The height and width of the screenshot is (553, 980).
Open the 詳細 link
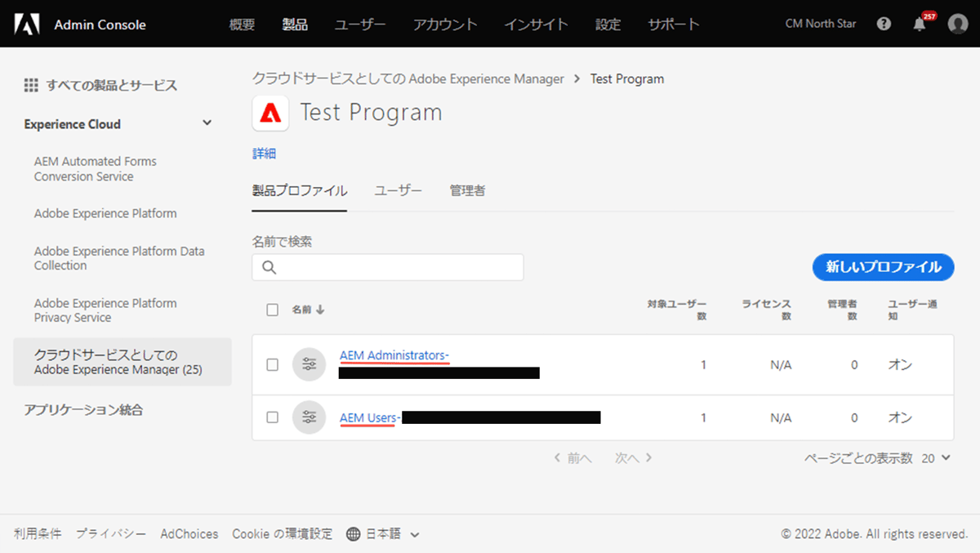(264, 154)
